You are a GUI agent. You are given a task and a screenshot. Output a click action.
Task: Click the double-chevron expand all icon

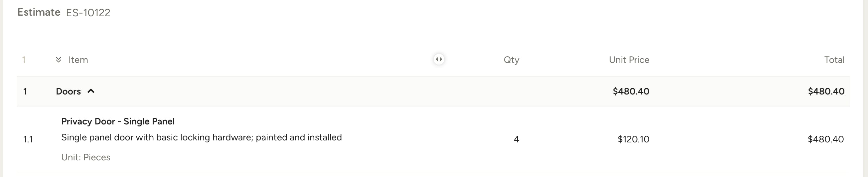tap(58, 60)
